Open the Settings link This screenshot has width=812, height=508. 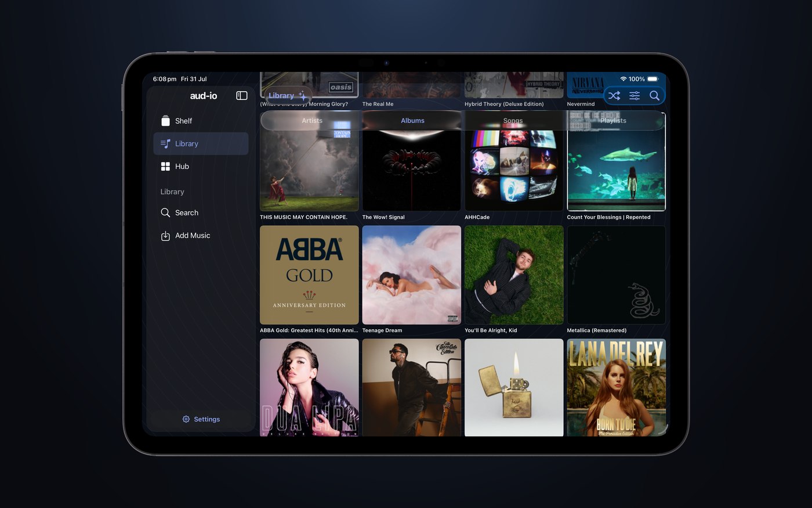pyautogui.click(x=201, y=419)
